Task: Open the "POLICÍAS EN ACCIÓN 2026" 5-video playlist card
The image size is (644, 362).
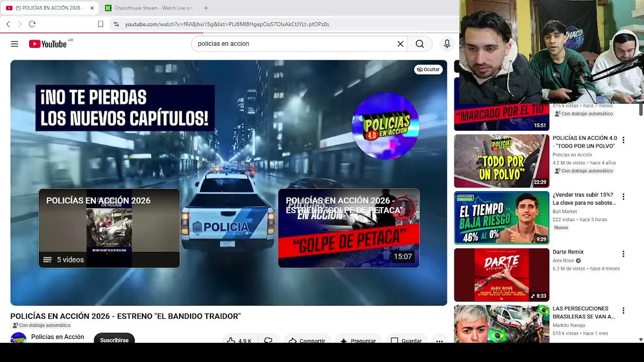Action: point(109,228)
